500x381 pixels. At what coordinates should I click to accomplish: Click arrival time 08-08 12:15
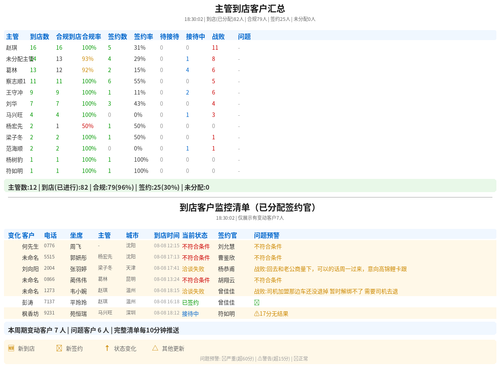(167, 246)
